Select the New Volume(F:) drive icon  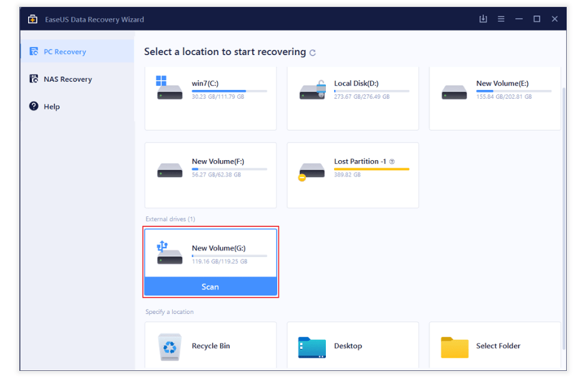point(170,169)
